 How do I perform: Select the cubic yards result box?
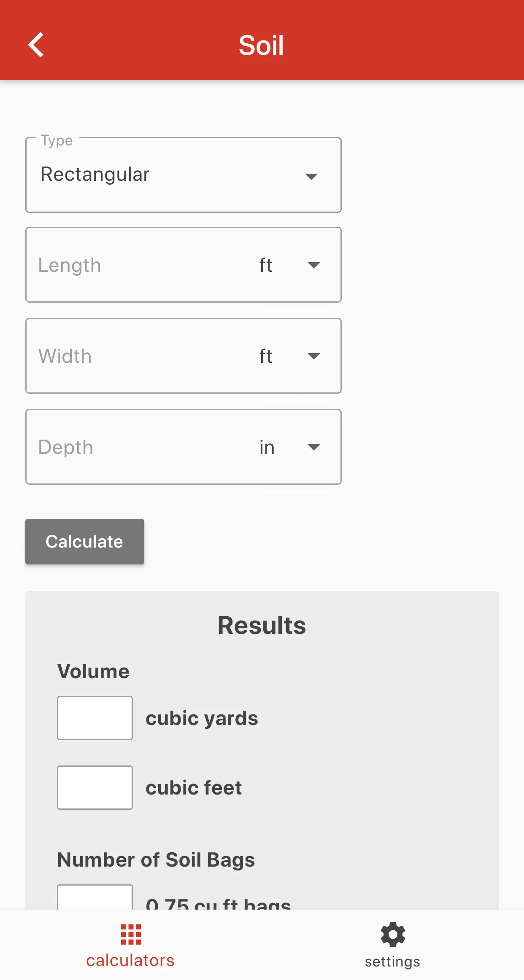tap(95, 718)
